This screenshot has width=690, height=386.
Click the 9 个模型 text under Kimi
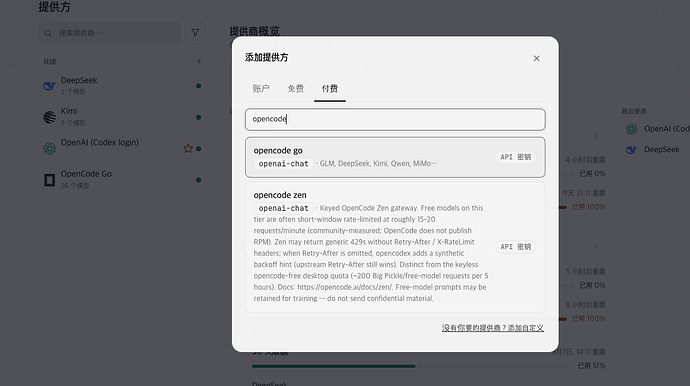(73, 123)
